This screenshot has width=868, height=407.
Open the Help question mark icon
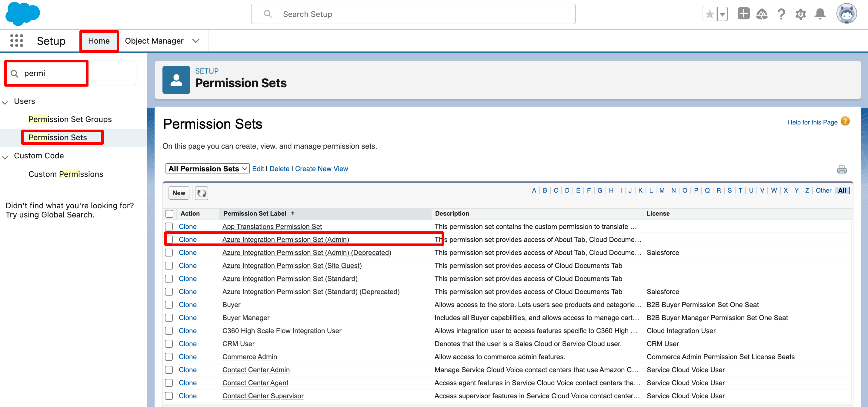coord(781,14)
